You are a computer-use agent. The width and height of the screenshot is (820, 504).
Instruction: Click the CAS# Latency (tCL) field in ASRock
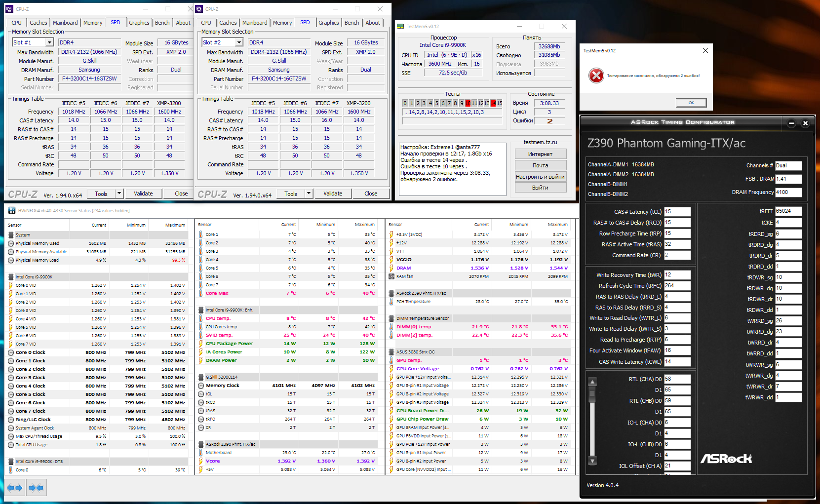tap(677, 212)
